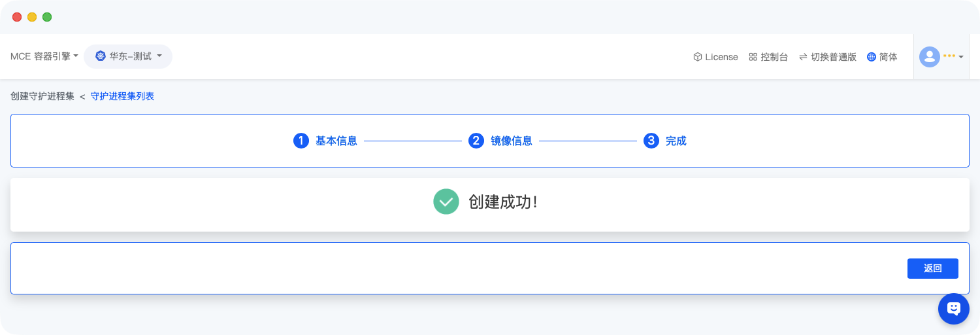Screen dimensions: 980x335
Task: Open the chat support bubble
Action: pos(953,309)
